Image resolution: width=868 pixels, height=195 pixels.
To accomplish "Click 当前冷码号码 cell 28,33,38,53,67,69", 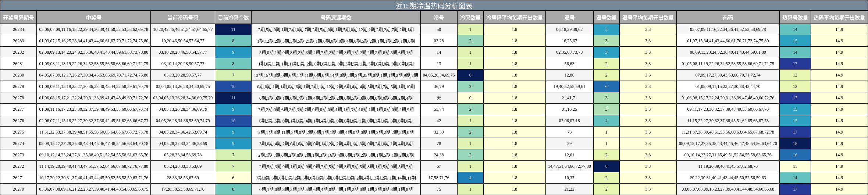I will pos(183,178).
